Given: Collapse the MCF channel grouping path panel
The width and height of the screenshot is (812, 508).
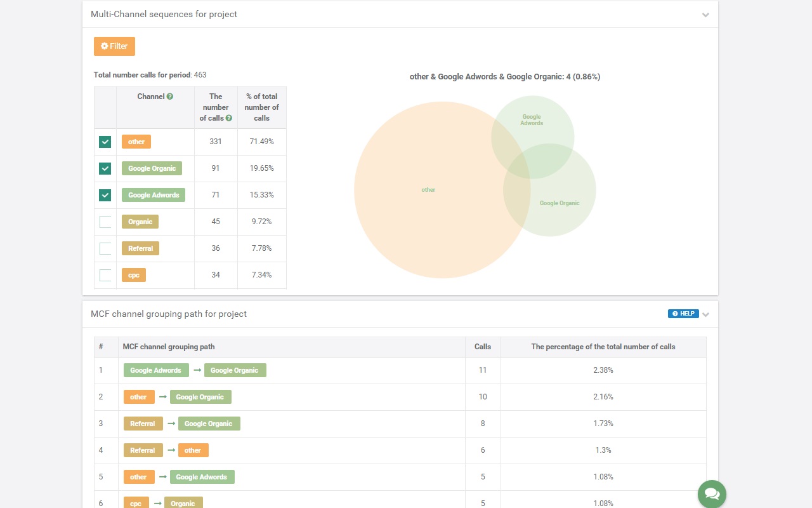Looking at the screenshot, I should point(705,314).
